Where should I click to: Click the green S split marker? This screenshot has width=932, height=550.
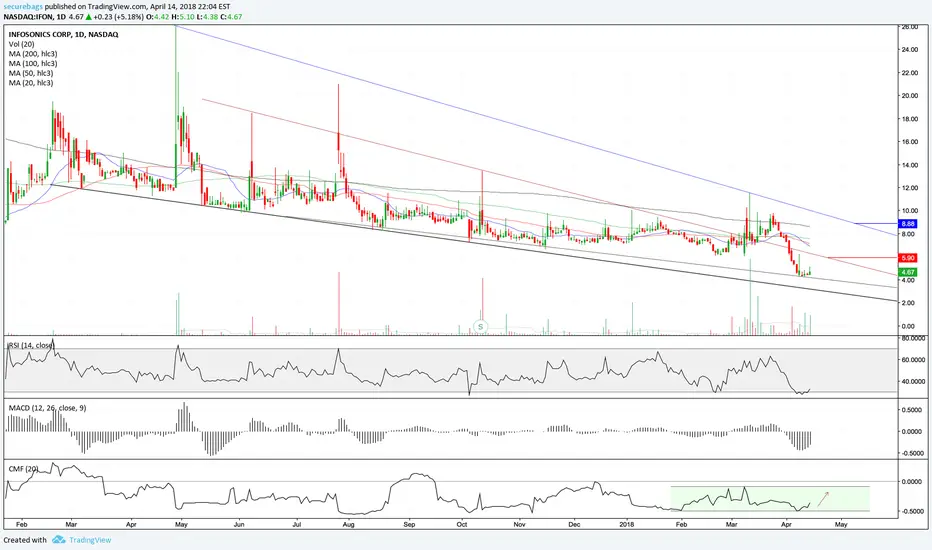click(480, 326)
